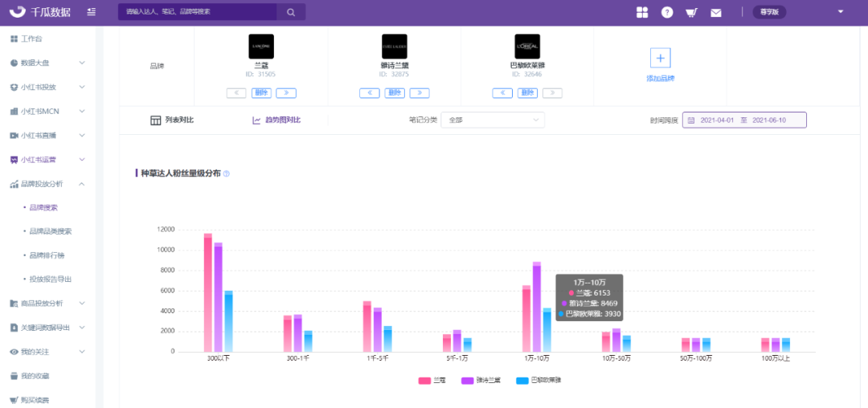Expand the 数据大盘 sidebar section
Screen dimensions: 868x408
[47, 63]
